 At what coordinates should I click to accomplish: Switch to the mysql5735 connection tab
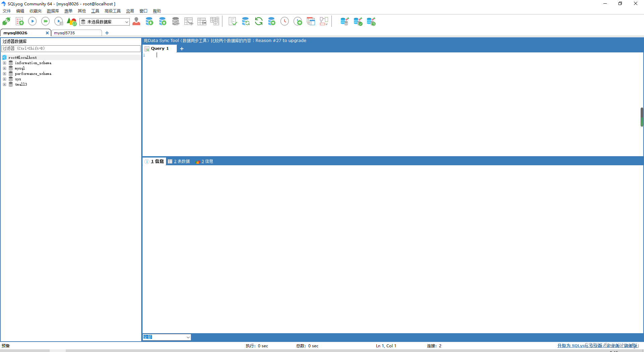[x=76, y=33]
